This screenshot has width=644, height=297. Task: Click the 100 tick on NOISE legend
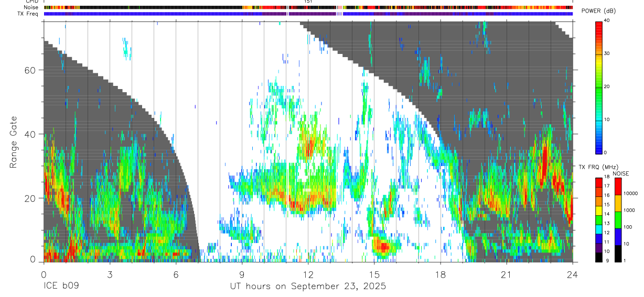tap(628, 227)
